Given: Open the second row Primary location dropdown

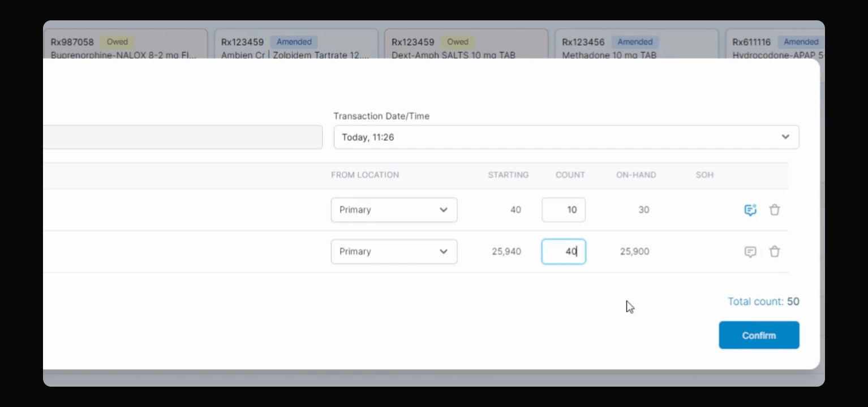Looking at the screenshot, I should tap(394, 252).
